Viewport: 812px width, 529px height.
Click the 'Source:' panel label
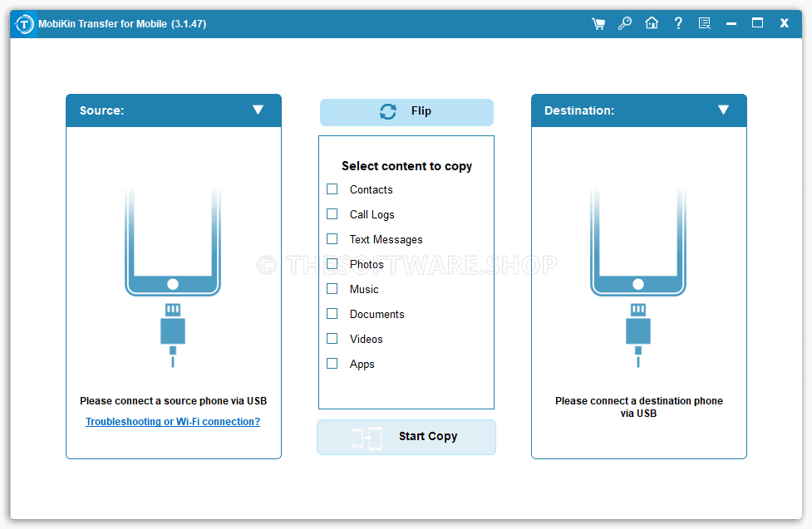coord(101,110)
